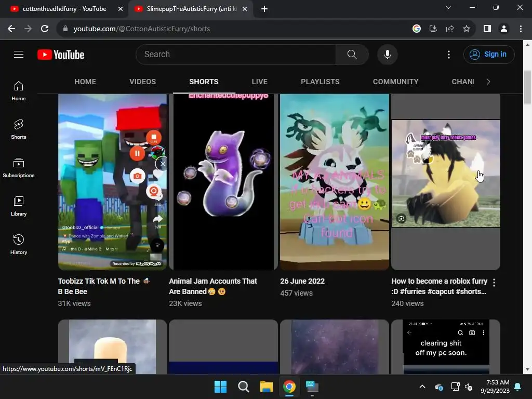Reload the page with refresh icon

click(45, 29)
